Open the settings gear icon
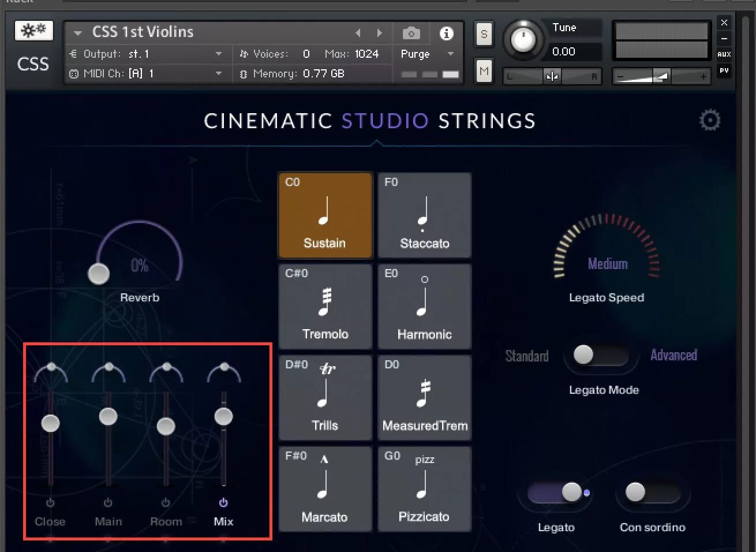This screenshot has height=552, width=756. [710, 120]
